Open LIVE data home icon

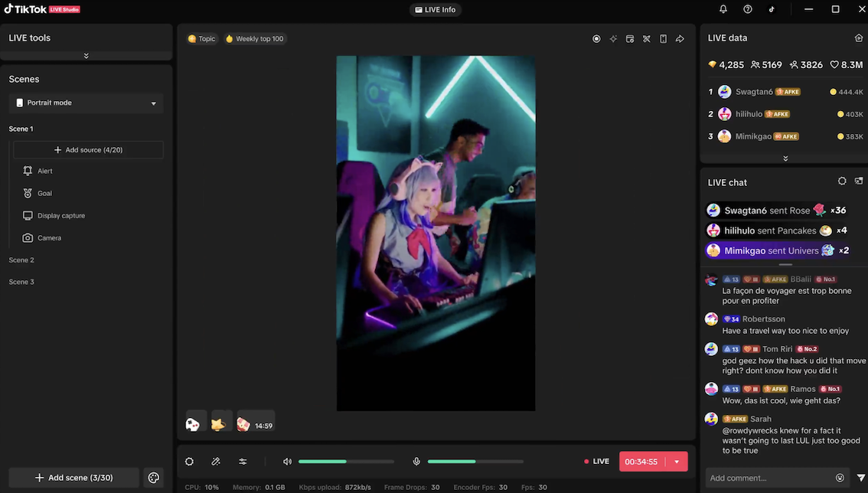(859, 38)
